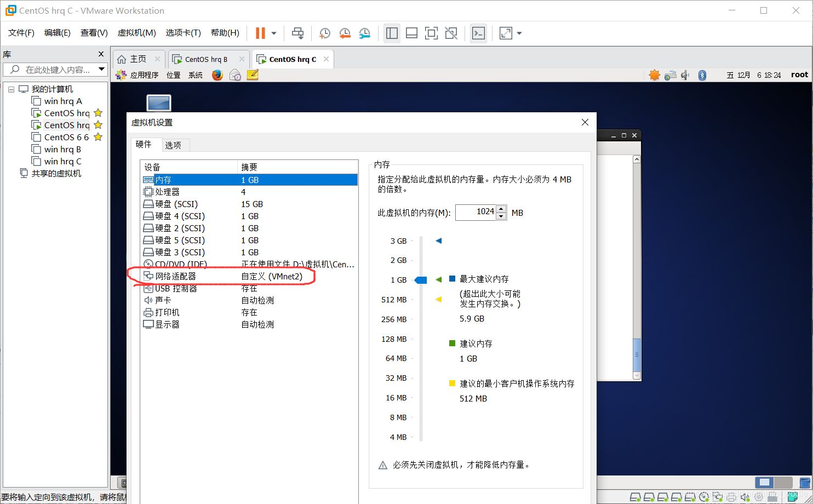Select the 硬盘 4 (SCSI) row
The image size is (813, 504).
tap(250, 216)
